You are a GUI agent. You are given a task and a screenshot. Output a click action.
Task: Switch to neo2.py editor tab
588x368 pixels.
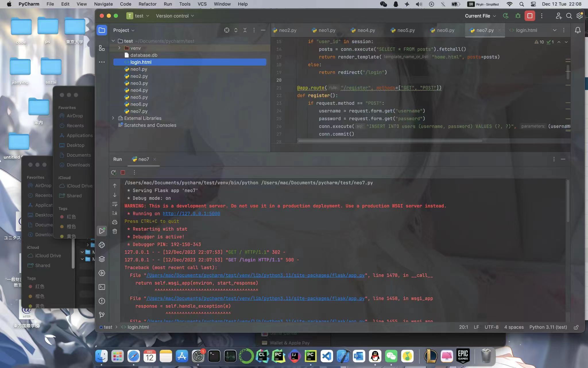tap(285, 30)
